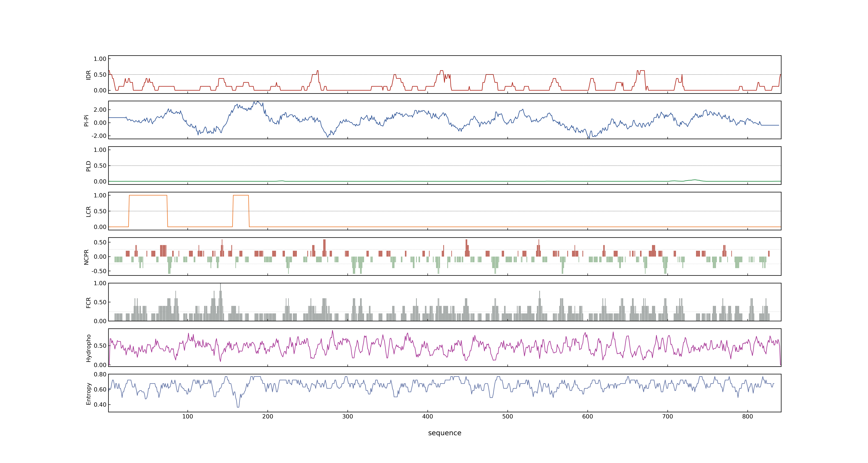The height and width of the screenshot is (463, 868).
Task: Click the Hydropho y-axis label
Action: [89, 348]
